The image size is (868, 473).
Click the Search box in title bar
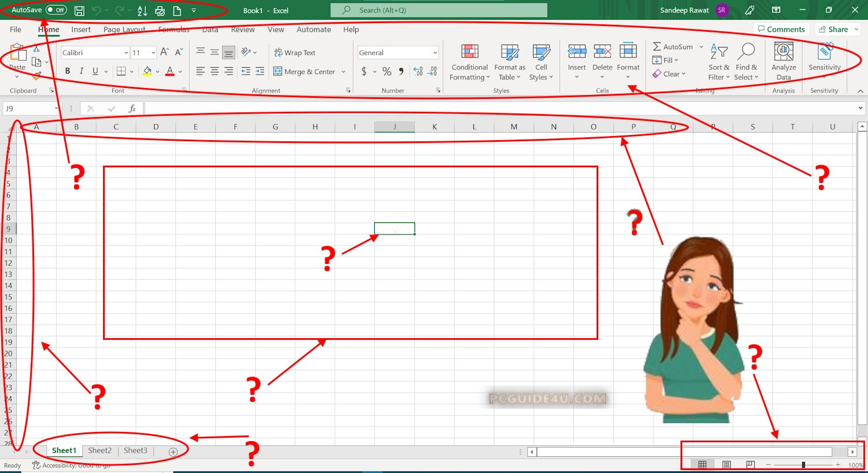coord(439,10)
